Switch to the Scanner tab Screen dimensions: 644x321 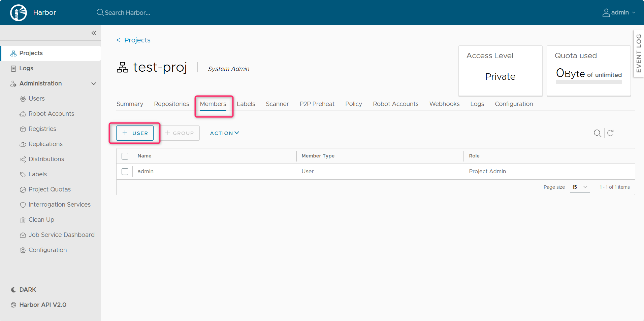pos(278,104)
